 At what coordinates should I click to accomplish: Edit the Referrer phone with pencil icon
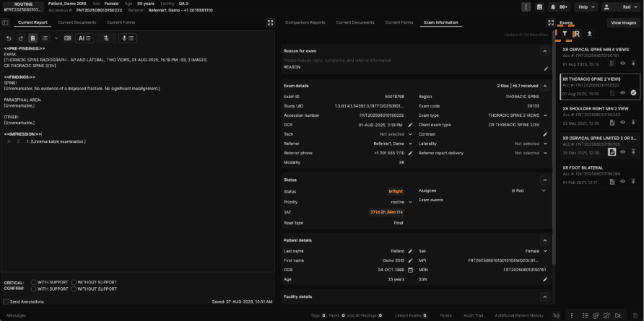pos(410,153)
